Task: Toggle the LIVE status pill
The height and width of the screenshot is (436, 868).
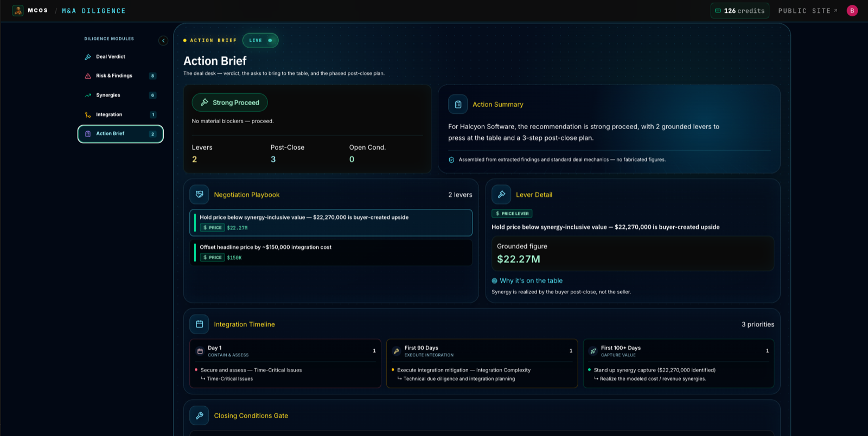Action: point(260,41)
